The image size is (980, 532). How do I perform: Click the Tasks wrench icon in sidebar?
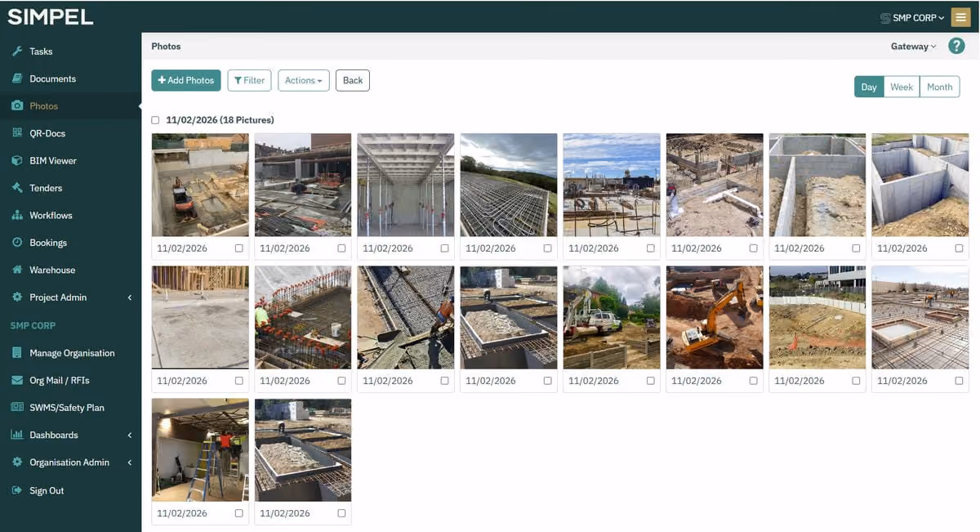[x=17, y=51]
